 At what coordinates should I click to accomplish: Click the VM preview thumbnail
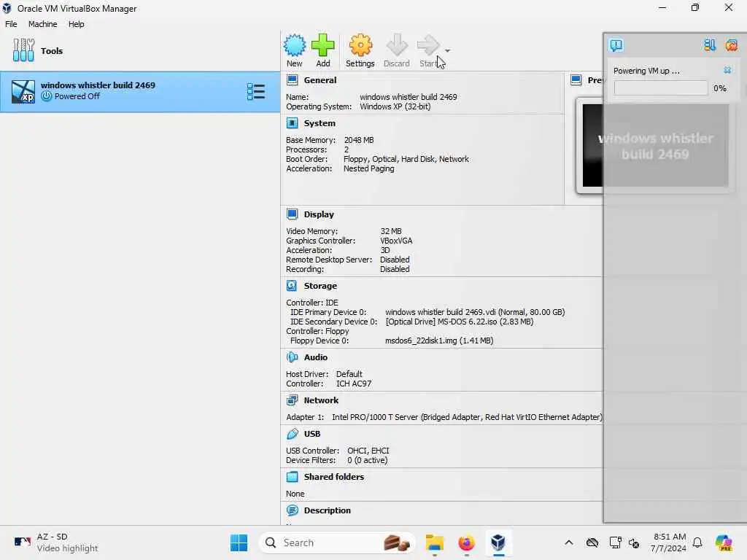(x=655, y=145)
